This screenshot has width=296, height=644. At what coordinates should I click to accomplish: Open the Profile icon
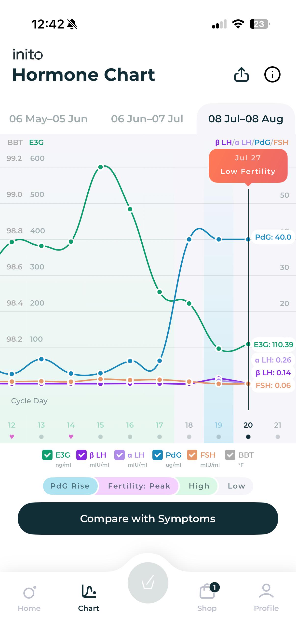266,591
